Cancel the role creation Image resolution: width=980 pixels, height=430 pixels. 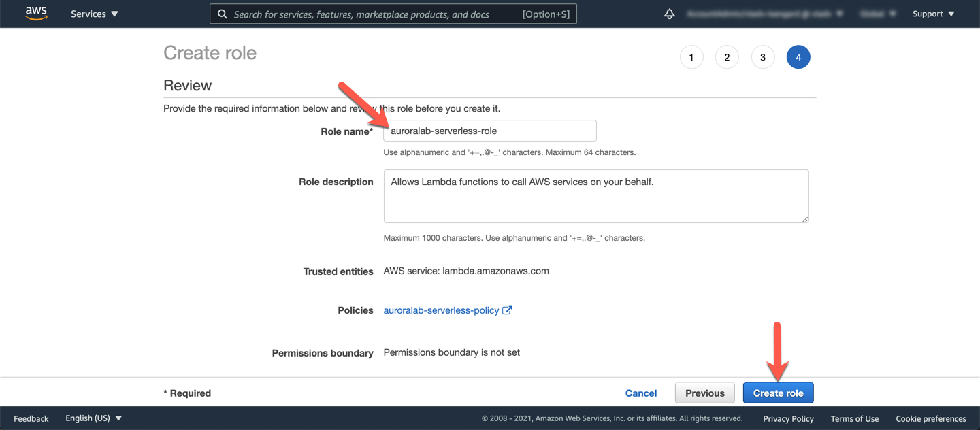click(641, 393)
